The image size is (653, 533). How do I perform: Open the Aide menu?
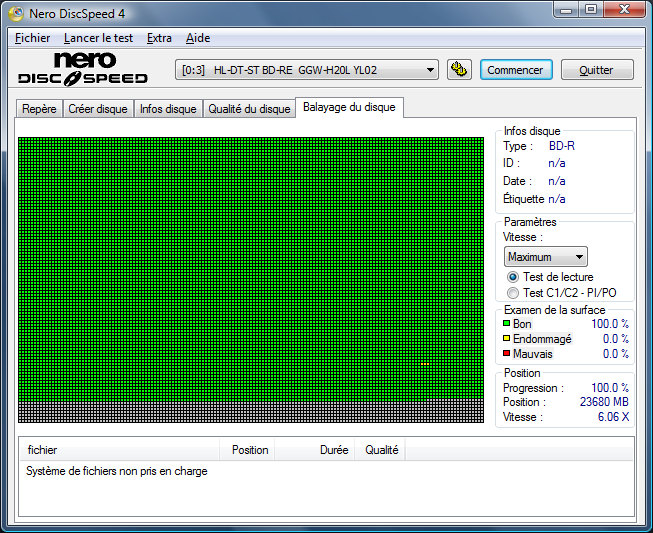(198, 38)
